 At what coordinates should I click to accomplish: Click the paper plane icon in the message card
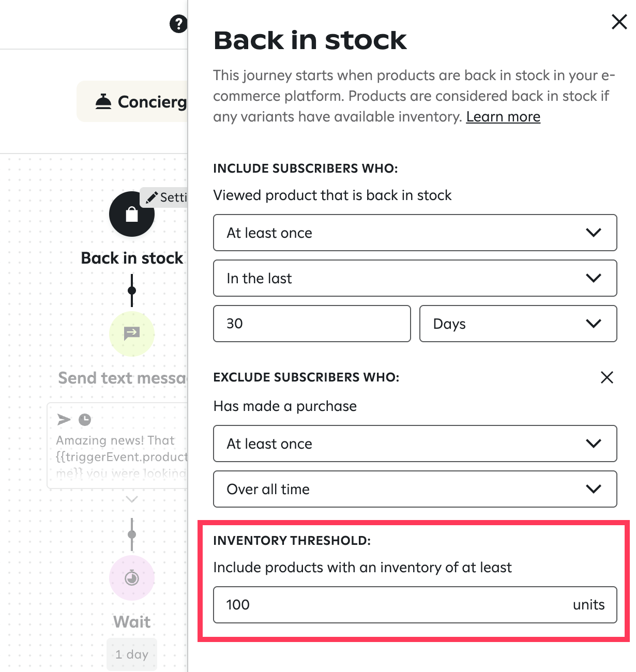click(64, 419)
